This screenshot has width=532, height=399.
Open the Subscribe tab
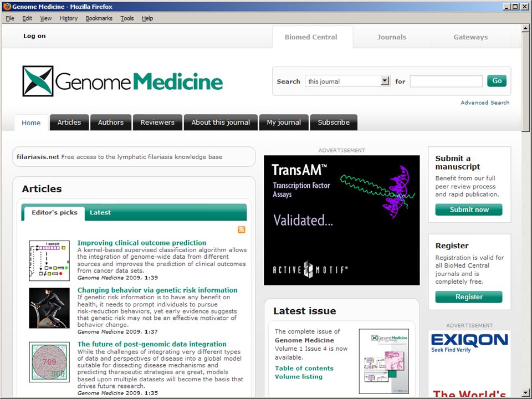[334, 122]
